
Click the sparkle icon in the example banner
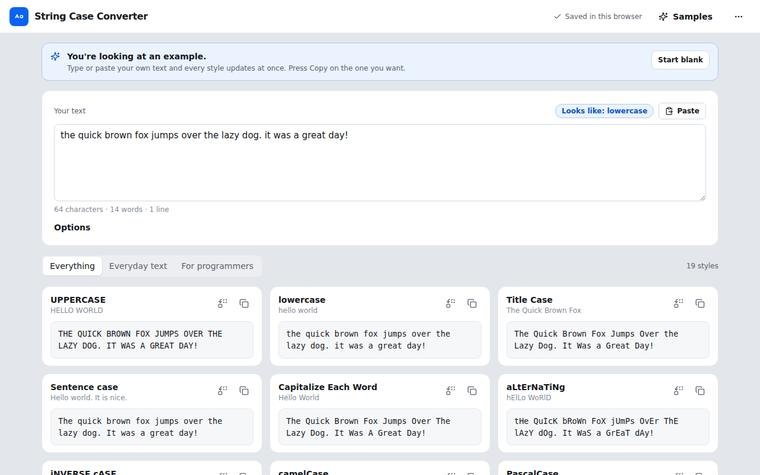(56, 57)
